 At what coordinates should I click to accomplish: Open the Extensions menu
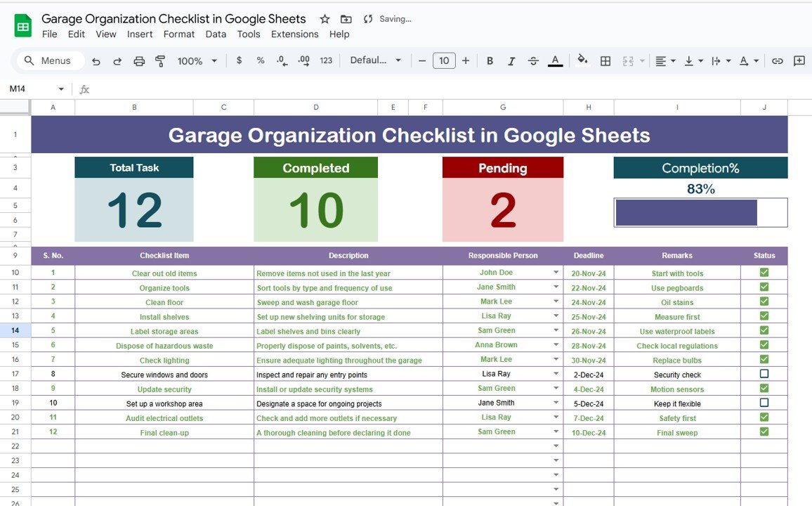coord(294,34)
